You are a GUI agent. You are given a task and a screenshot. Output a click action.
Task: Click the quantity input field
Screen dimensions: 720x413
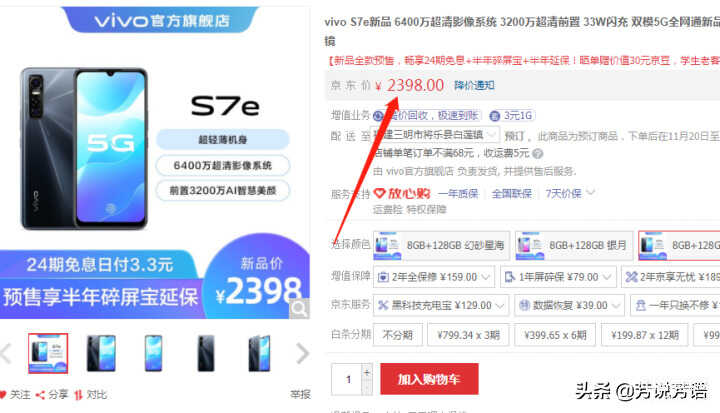[x=347, y=379]
